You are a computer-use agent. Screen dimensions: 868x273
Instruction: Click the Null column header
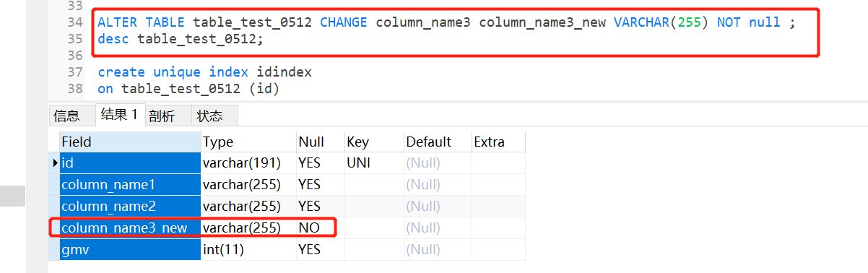(x=319, y=142)
